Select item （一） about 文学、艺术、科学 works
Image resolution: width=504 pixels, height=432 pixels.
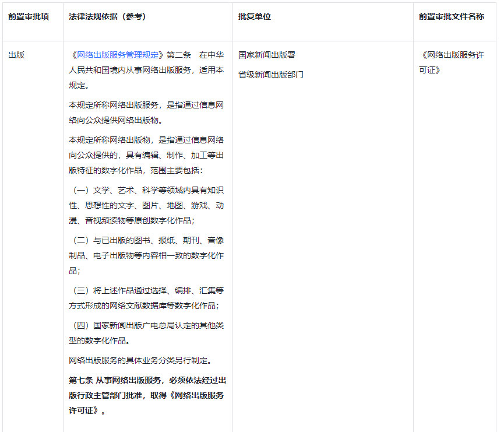click(x=146, y=205)
